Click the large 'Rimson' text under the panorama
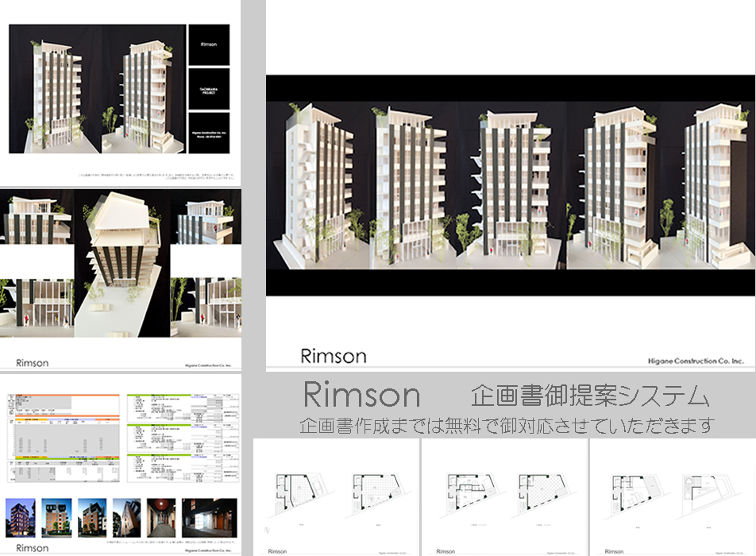The image size is (756, 556). pos(334,357)
